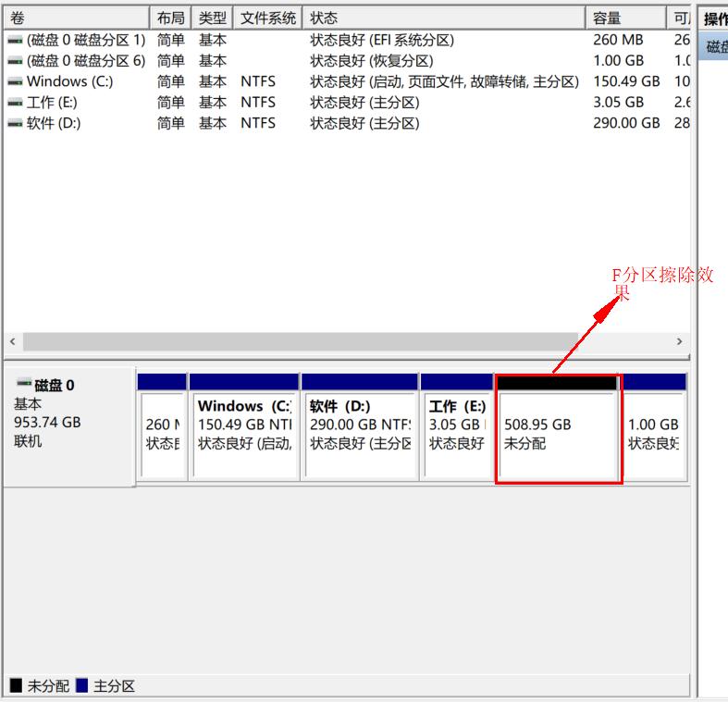This screenshot has width=728, height=702.
Task: Click the 290.00 GB capacity cell
Action: tap(626, 123)
